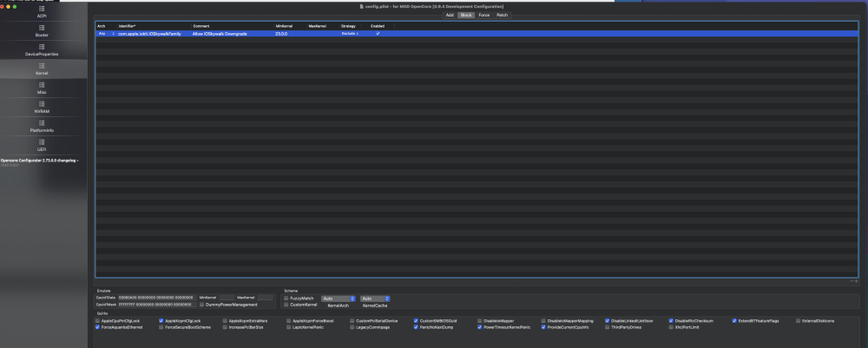
Task: Switch to the Force tab
Action: pyautogui.click(x=483, y=15)
